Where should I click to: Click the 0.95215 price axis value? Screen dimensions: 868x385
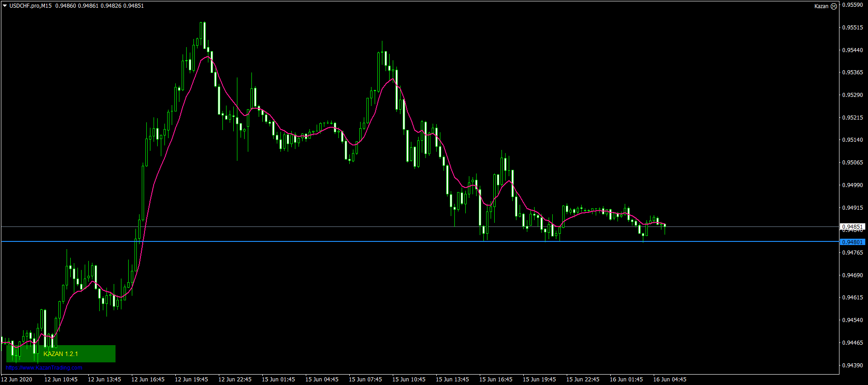[852, 118]
